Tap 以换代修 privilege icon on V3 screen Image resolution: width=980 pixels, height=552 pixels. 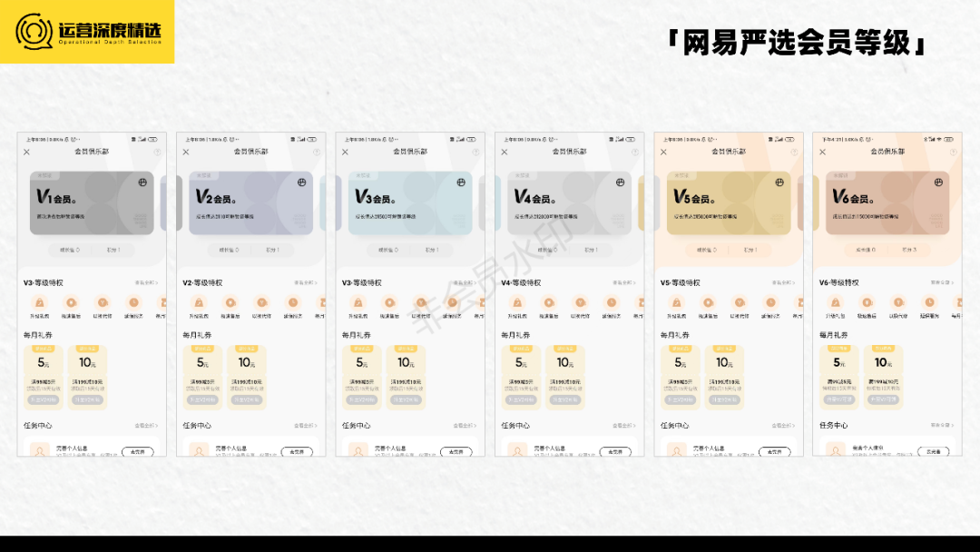[421, 302]
